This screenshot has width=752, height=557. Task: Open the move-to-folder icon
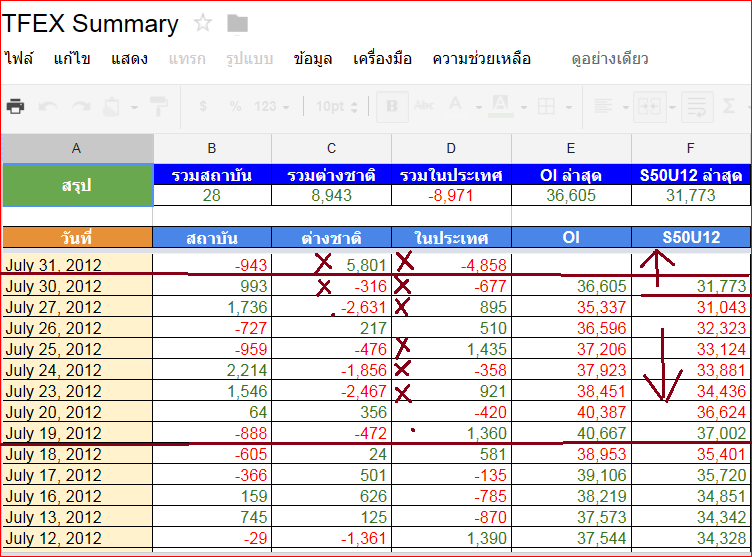pyautogui.click(x=237, y=24)
